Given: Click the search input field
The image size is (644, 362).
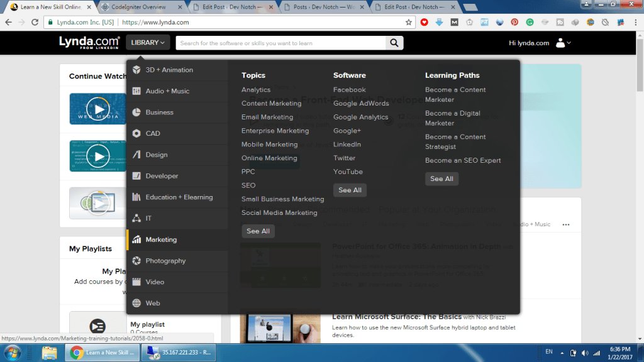Looking at the screenshot, I should tap(280, 43).
